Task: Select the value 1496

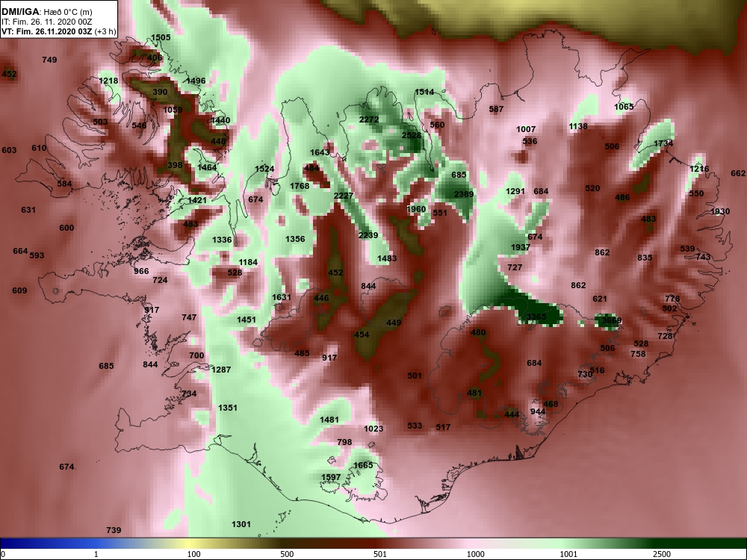Action: tap(196, 81)
